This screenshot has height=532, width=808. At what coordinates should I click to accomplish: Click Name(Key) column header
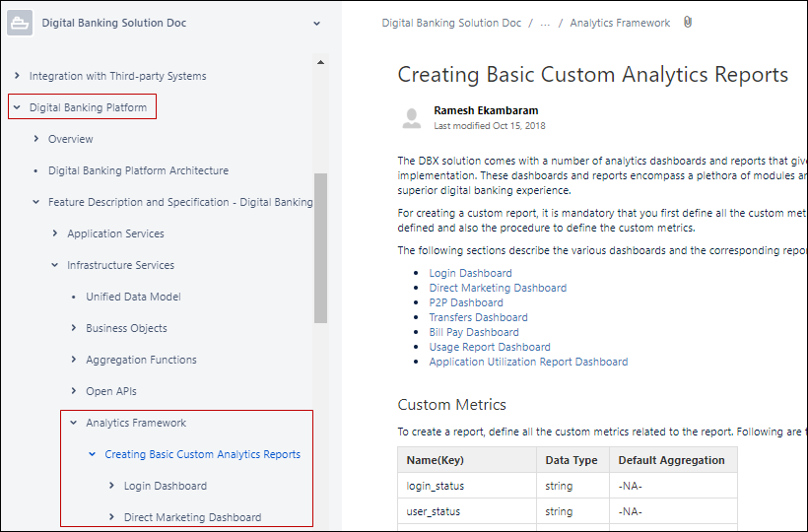pyautogui.click(x=467, y=460)
